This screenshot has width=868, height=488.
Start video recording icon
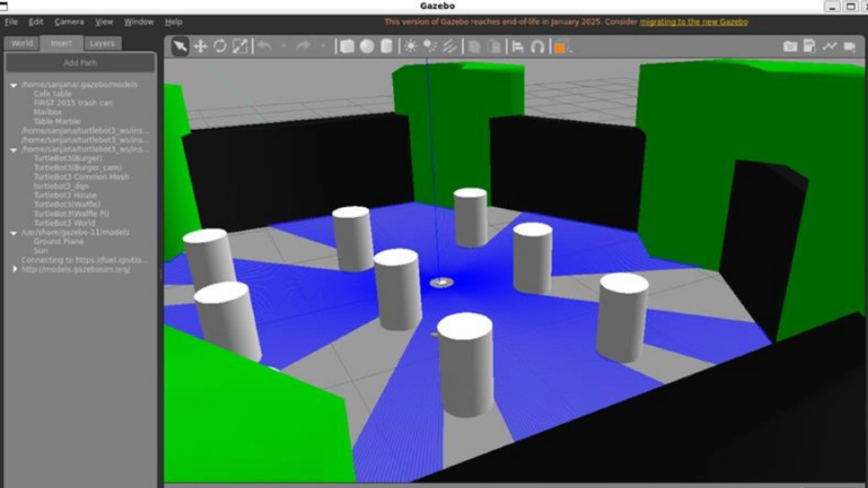click(850, 47)
